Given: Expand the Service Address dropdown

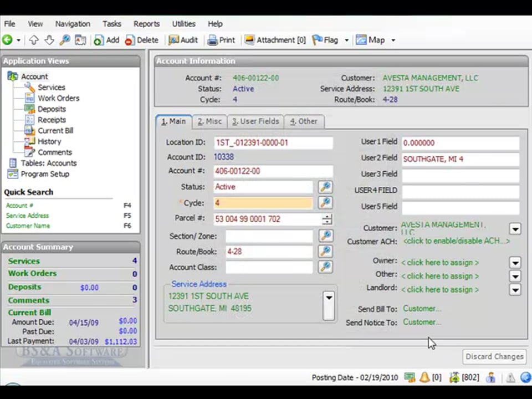Looking at the screenshot, I should coord(329,298).
